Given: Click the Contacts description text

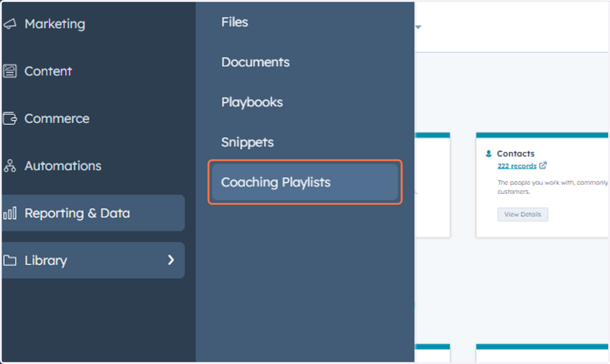Looking at the screenshot, I should point(553,187).
